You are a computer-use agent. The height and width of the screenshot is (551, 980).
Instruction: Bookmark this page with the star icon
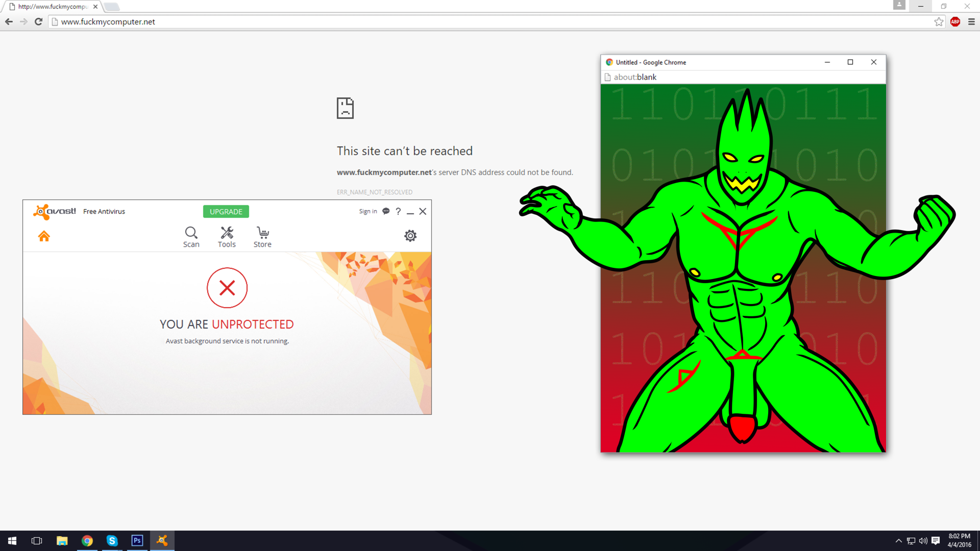pyautogui.click(x=939, y=21)
